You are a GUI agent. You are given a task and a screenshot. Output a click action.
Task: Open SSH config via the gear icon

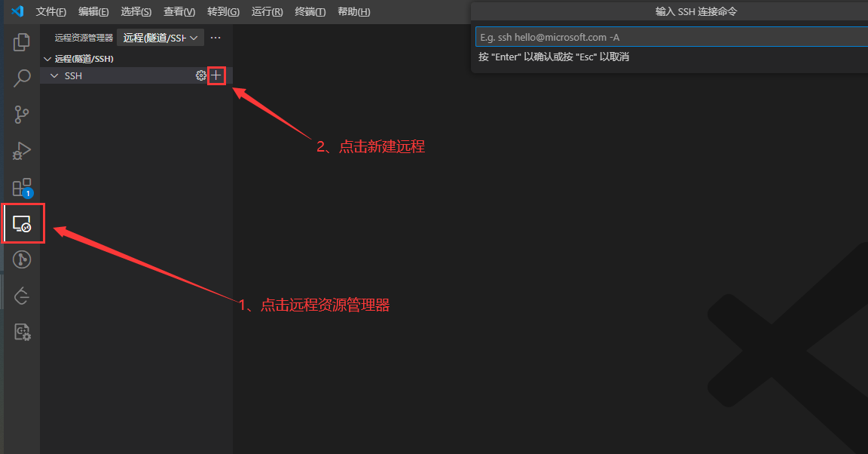[x=200, y=75]
